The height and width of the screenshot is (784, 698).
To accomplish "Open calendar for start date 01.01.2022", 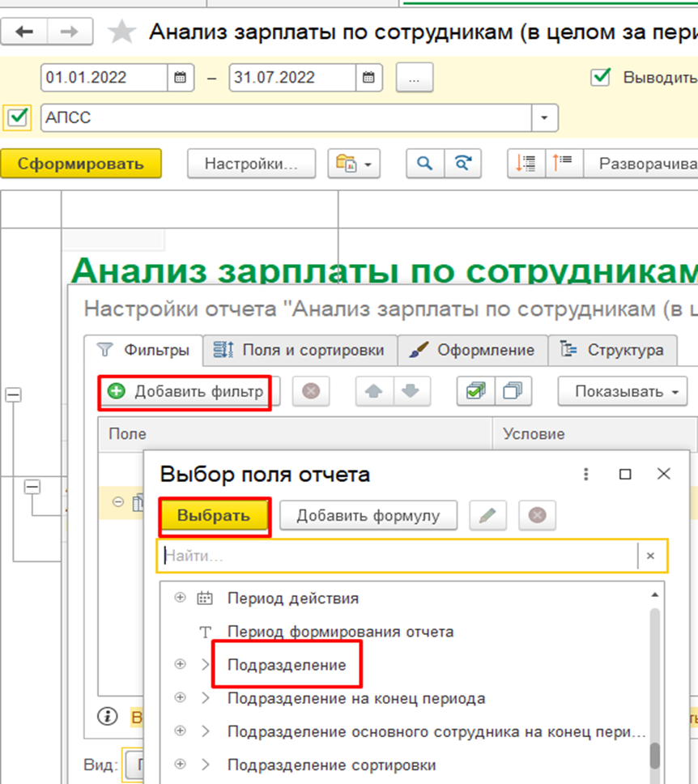I will click(x=180, y=78).
